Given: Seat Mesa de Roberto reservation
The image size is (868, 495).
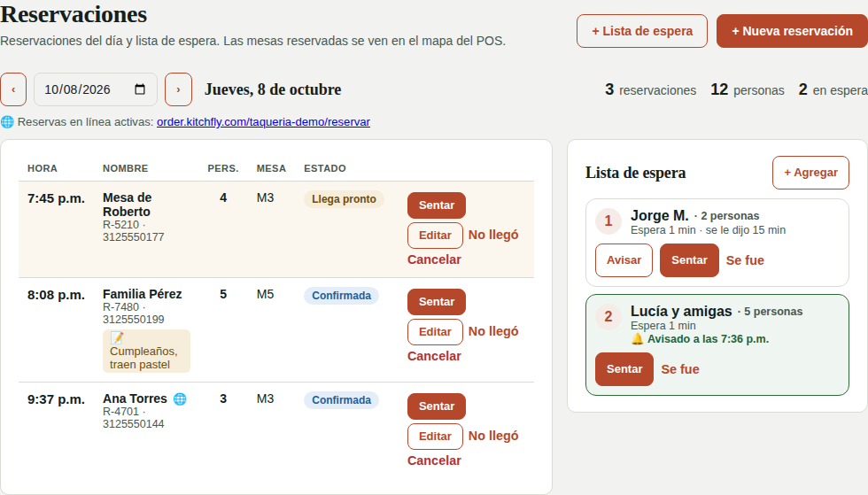Looking at the screenshot, I should coord(436,205).
